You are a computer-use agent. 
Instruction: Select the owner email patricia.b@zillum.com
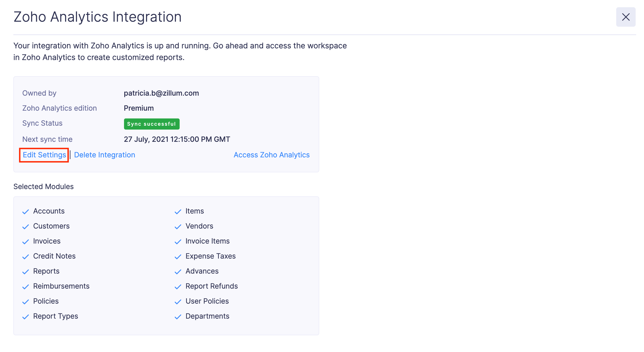coord(161,93)
